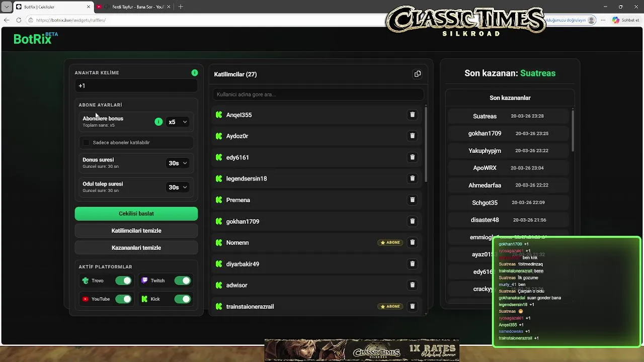644x362 pixels.
Task: Click ABONE badge on trainstaionerazrail
Action: tap(390, 306)
